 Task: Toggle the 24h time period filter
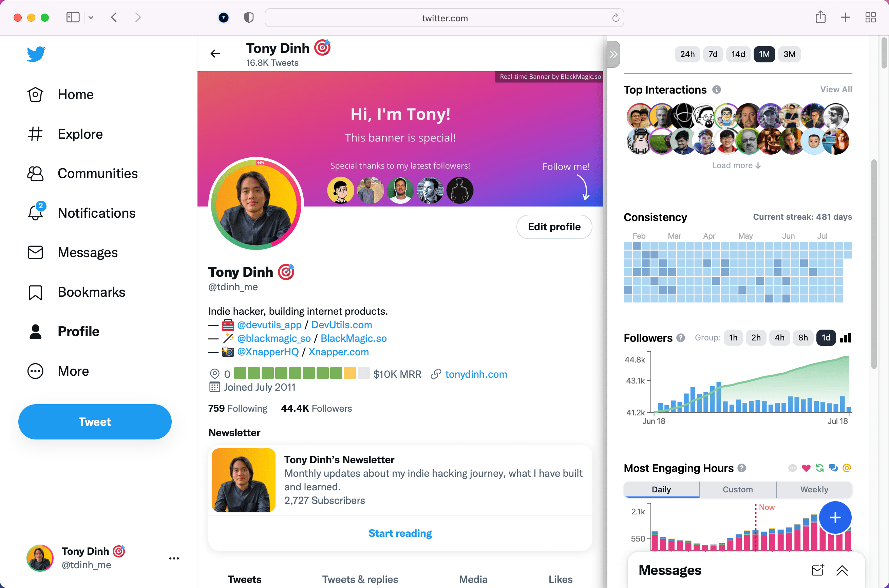click(687, 54)
